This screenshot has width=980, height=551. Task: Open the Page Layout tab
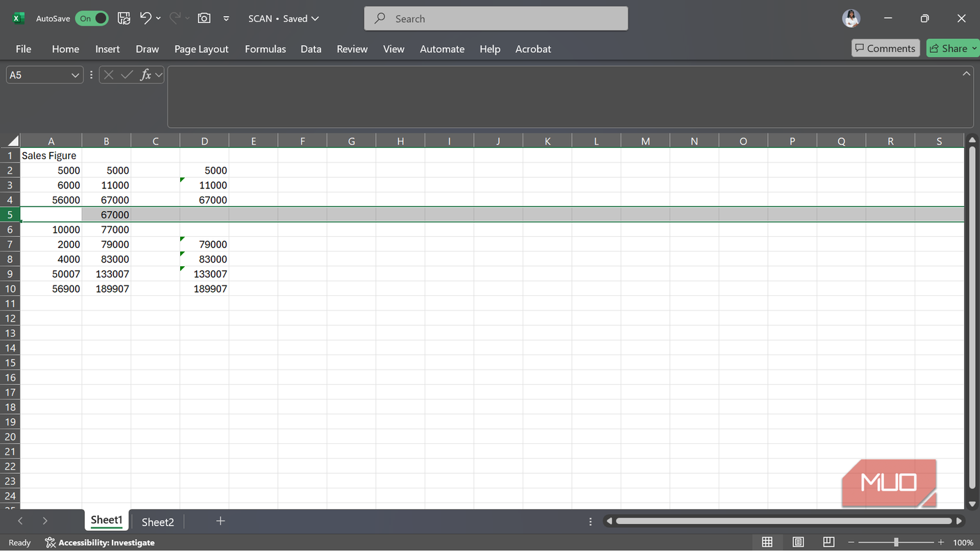pyautogui.click(x=202, y=49)
